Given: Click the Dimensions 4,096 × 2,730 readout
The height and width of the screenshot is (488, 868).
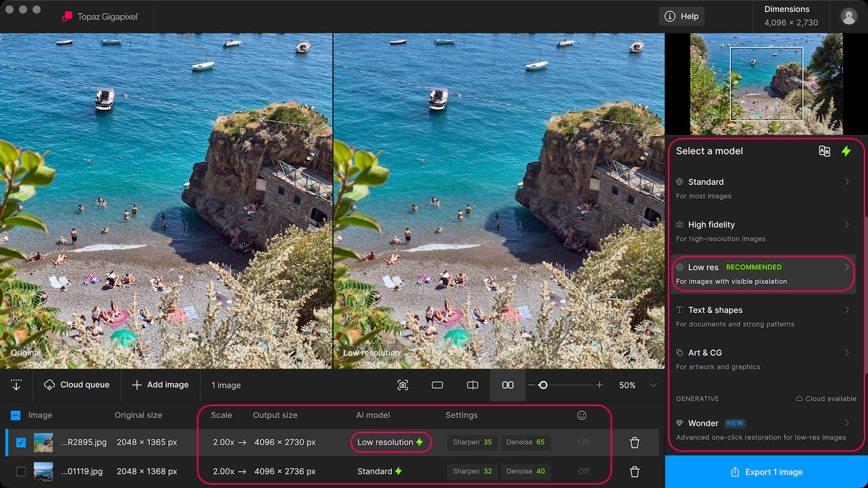Looking at the screenshot, I should click(x=791, y=16).
